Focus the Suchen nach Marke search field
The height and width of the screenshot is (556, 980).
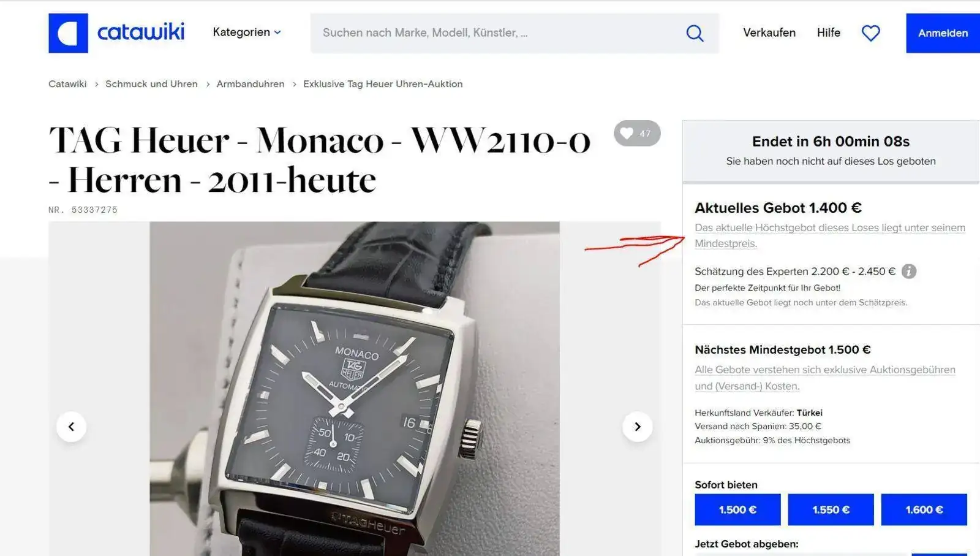pos(496,33)
